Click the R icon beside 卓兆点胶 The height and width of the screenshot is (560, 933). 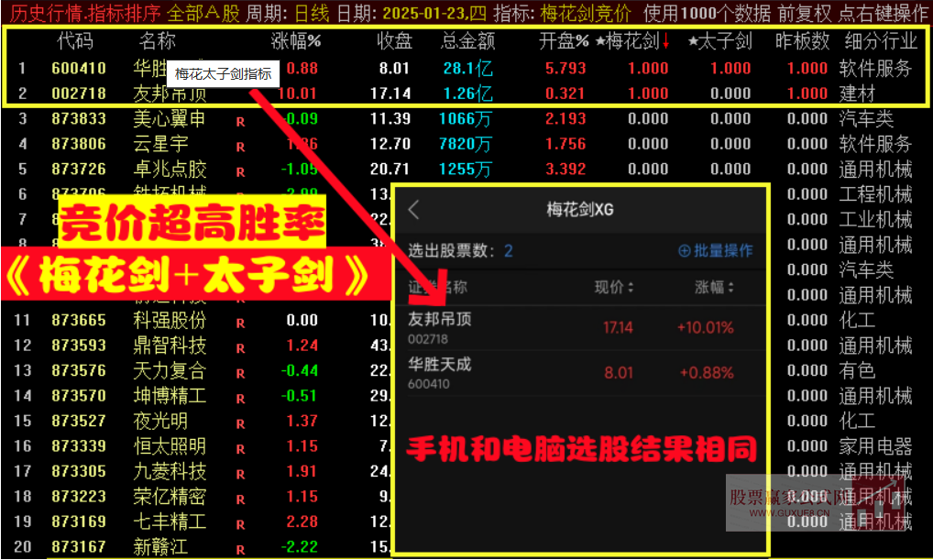tap(240, 170)
